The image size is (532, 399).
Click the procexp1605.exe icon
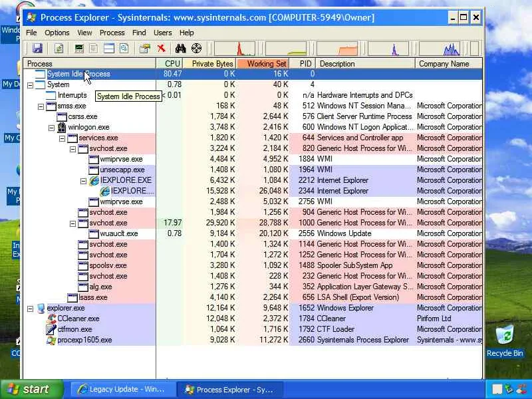tap(51, 340)
